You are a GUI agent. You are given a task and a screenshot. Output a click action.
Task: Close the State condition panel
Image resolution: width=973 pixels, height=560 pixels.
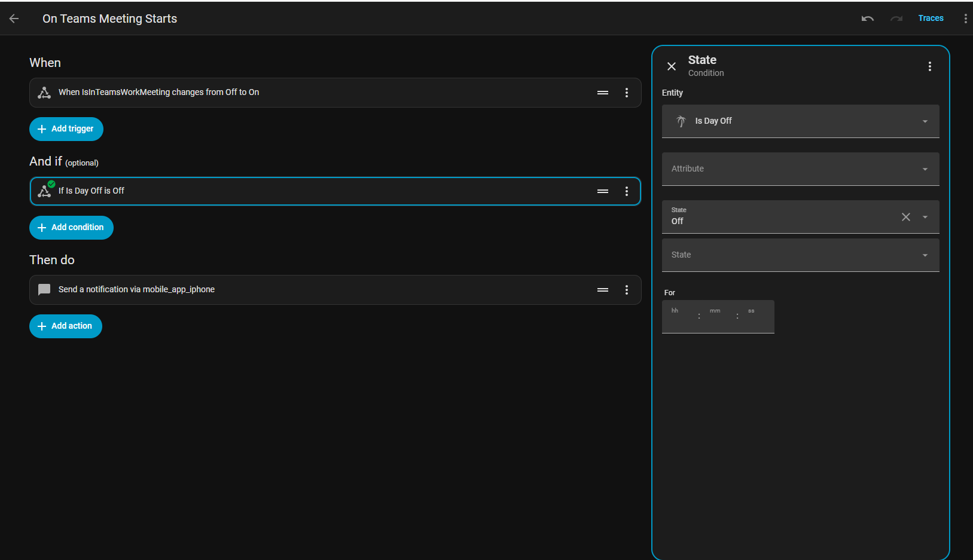click(x=672, y=66)
